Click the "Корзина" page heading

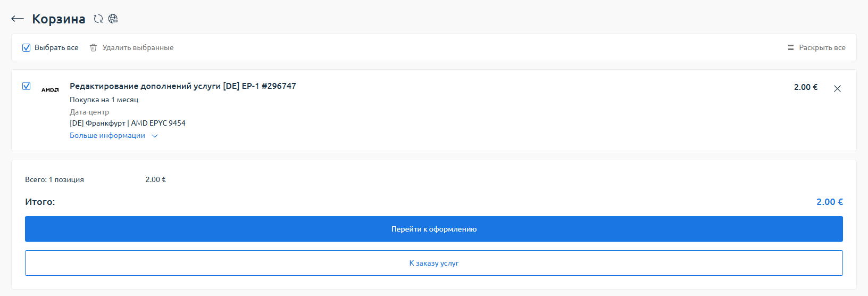59,19
